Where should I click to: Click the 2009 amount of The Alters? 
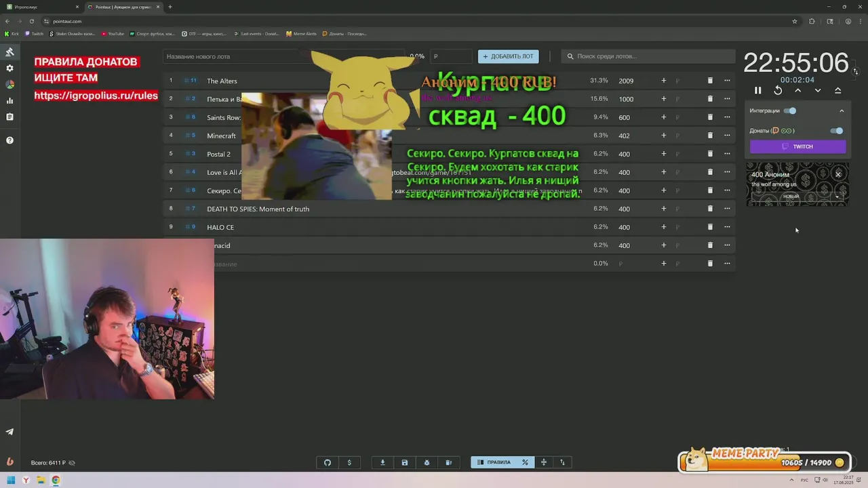coord(626,81)
